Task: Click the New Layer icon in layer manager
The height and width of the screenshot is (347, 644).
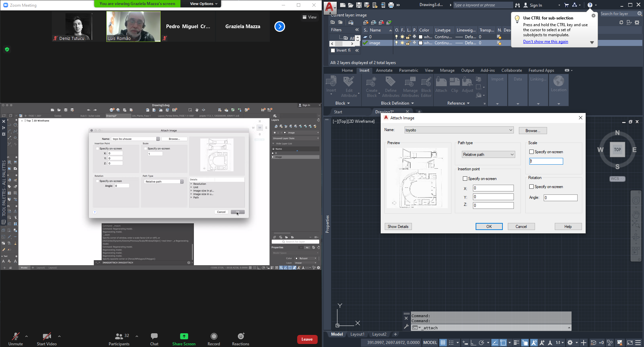Action: click(x=366, y=22)
